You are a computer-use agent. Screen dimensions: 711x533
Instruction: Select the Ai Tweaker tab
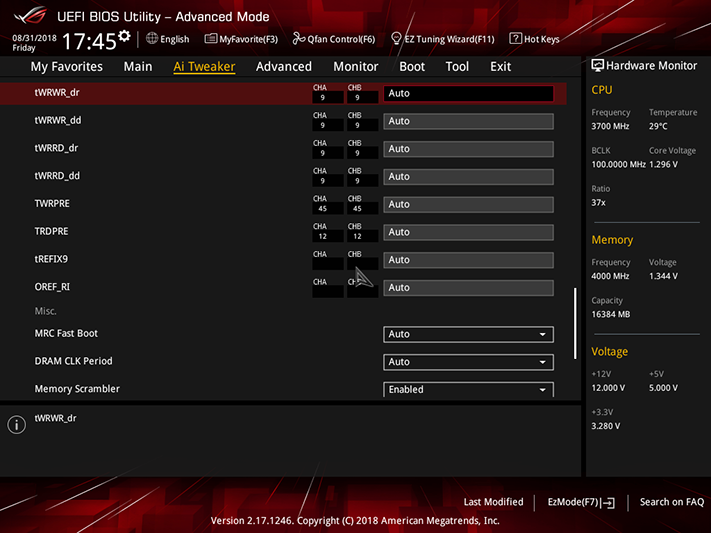pos(204,67)
